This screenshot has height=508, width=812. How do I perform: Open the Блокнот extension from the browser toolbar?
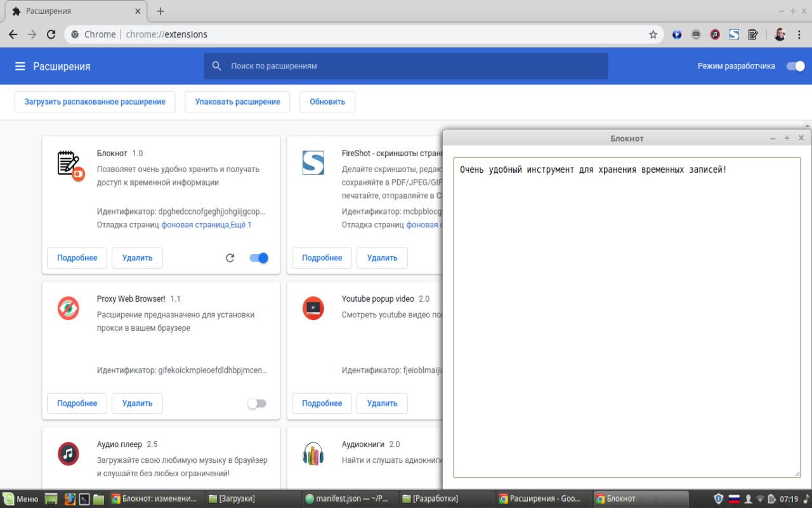(753, 34)
